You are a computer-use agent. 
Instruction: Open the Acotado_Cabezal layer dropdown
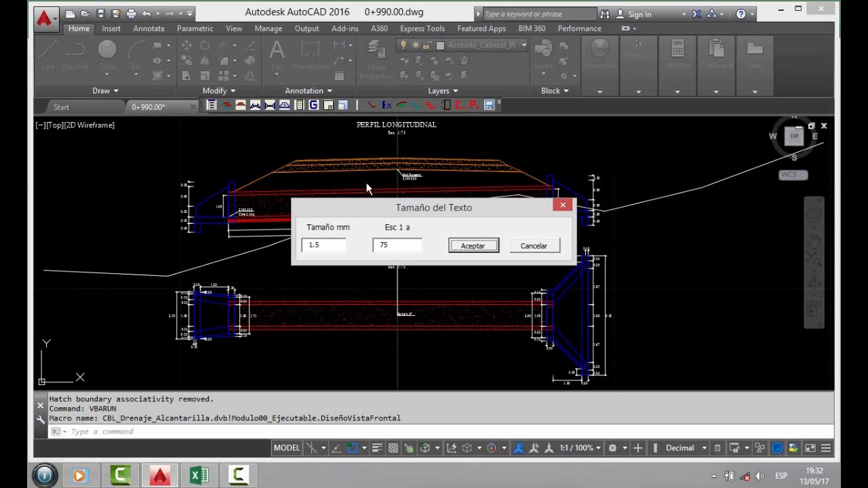[x=524, y=45]
